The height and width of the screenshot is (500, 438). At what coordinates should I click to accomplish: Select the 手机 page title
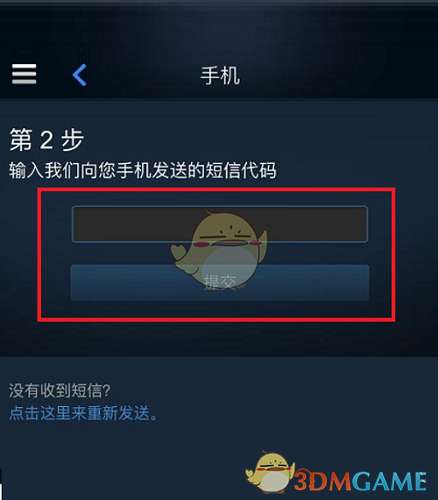[x=220, y=75]
